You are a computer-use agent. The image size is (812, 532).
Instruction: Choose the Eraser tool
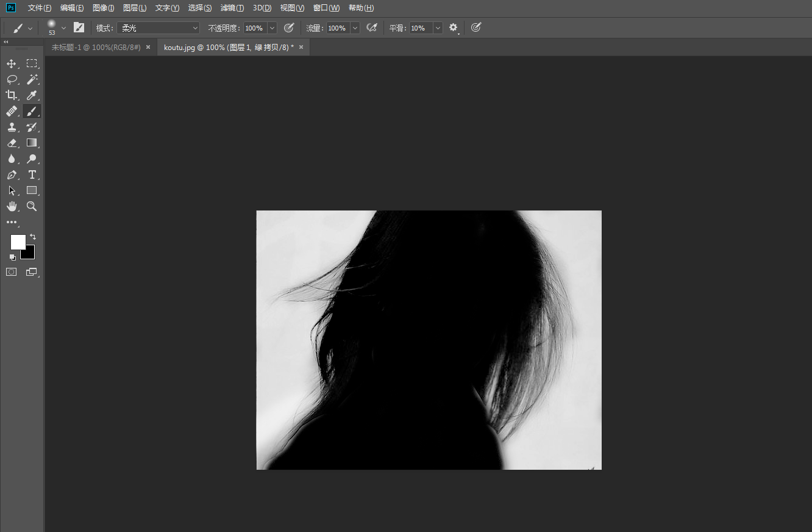point(12,143)
